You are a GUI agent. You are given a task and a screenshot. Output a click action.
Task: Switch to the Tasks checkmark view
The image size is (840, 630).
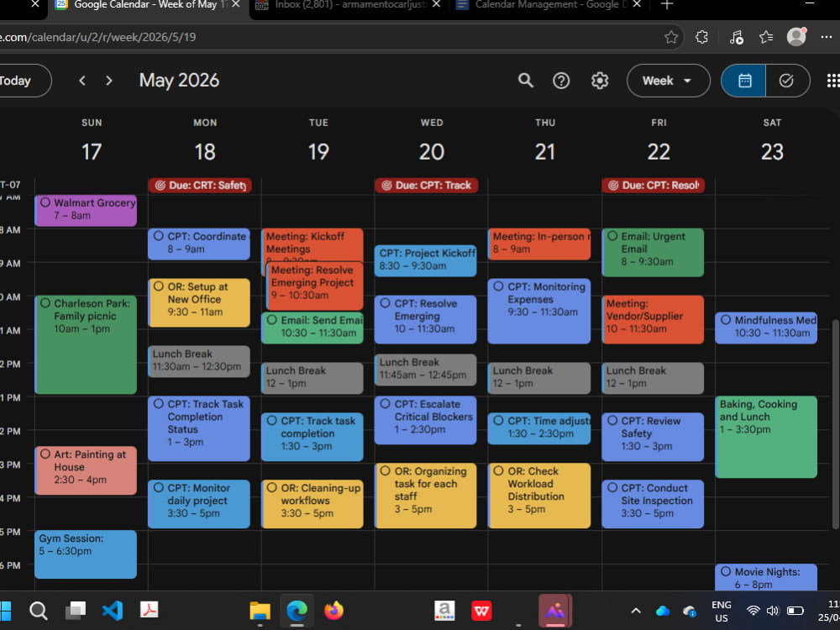[787, 81]
